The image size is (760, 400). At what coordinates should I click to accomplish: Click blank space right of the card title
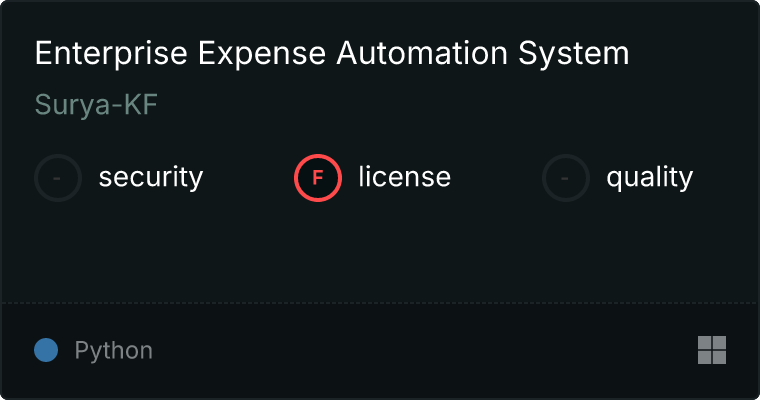coord(690,53)
